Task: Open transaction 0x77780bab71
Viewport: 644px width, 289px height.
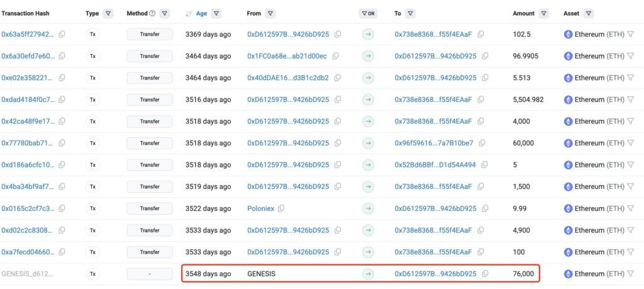Action: [28, 143]
